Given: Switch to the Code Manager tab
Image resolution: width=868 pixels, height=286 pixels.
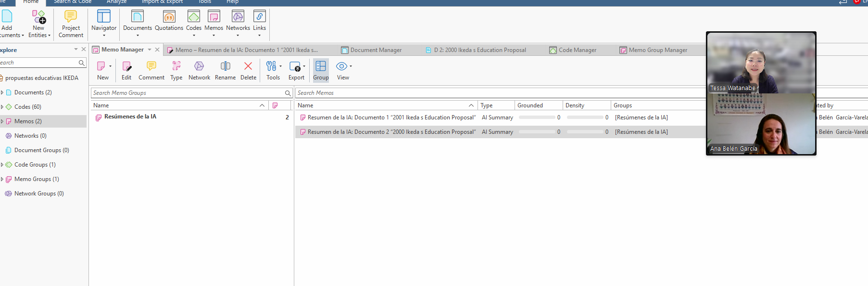Looking at the screenshot, I should (x=577, y=50).
